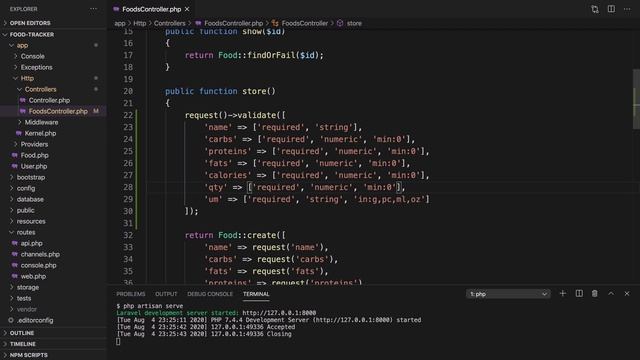This screenshot has height=360, width=640.
Task: Open User.php file
Action: [33, 167]
